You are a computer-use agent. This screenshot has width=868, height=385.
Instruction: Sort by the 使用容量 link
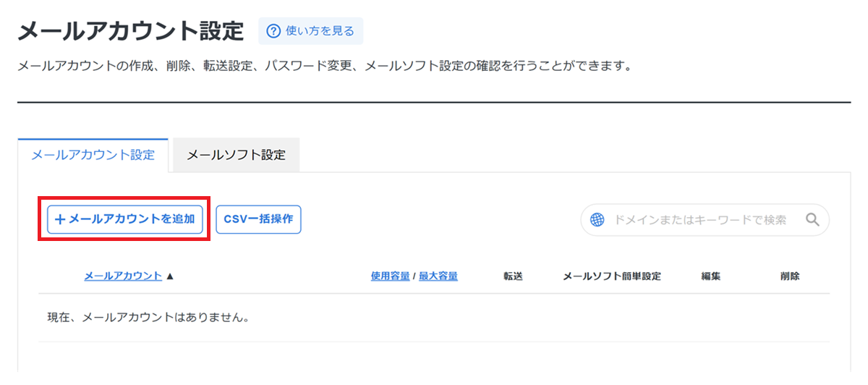(391, 276)
